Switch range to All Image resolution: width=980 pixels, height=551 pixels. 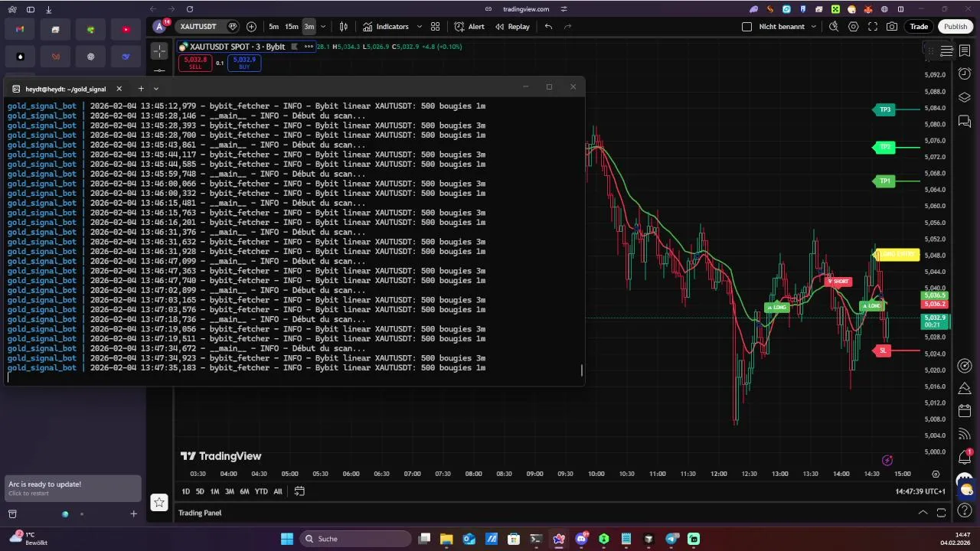click(x=278, y=491)
